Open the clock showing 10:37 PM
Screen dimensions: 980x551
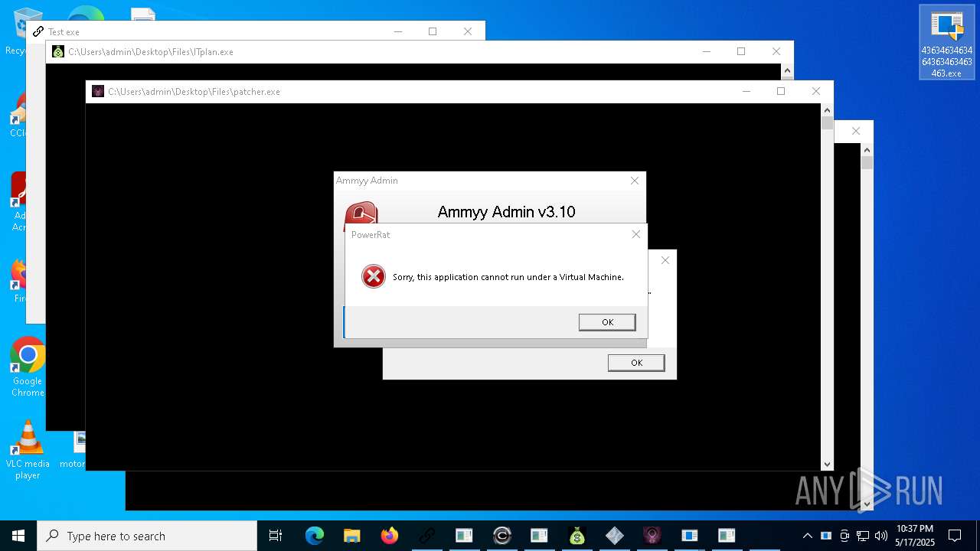point(915,536)
